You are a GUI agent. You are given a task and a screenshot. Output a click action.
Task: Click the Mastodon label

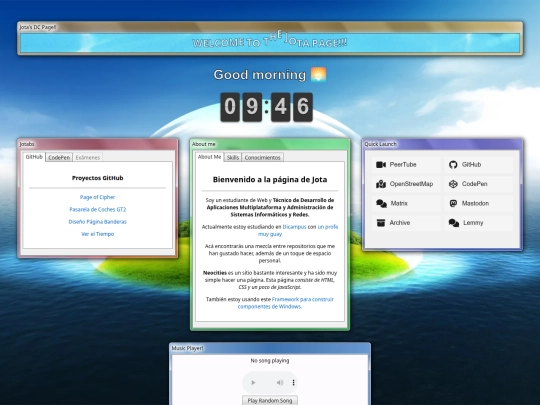click(475, 203)
